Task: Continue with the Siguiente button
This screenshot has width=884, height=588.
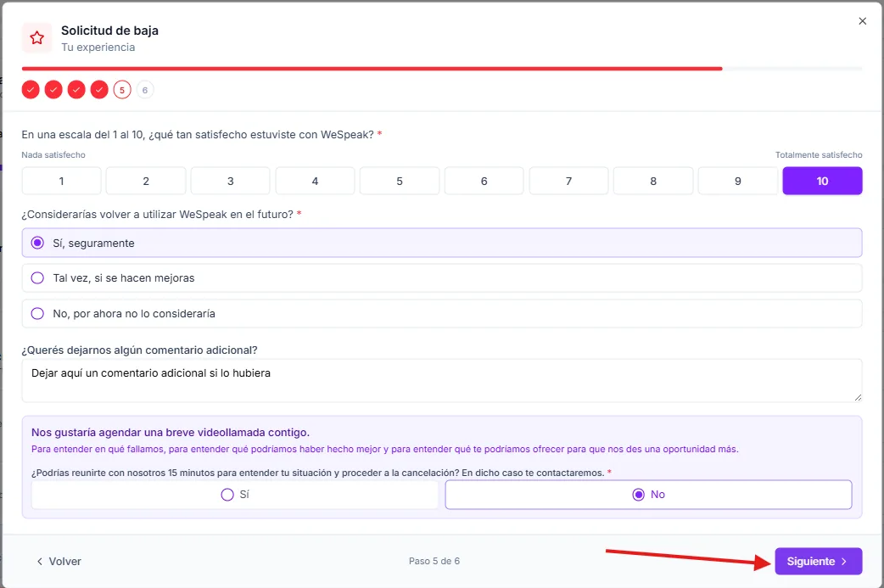Action: click(x=819, y=562)
